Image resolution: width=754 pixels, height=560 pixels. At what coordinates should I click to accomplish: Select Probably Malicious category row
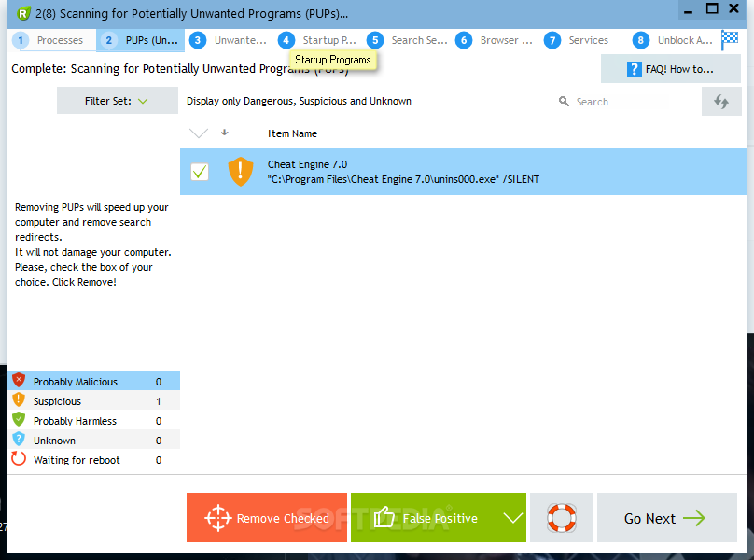pos(93,381)
